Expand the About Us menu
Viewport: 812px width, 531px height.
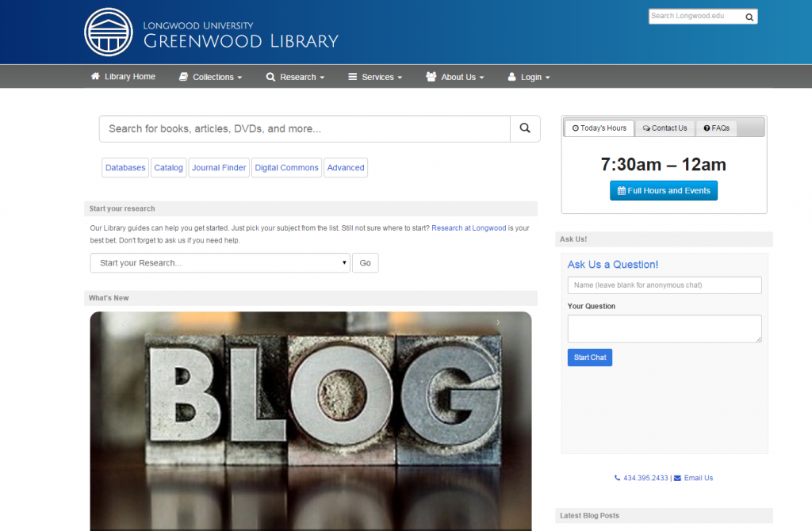pyautogui.click(x=455, y=77)
